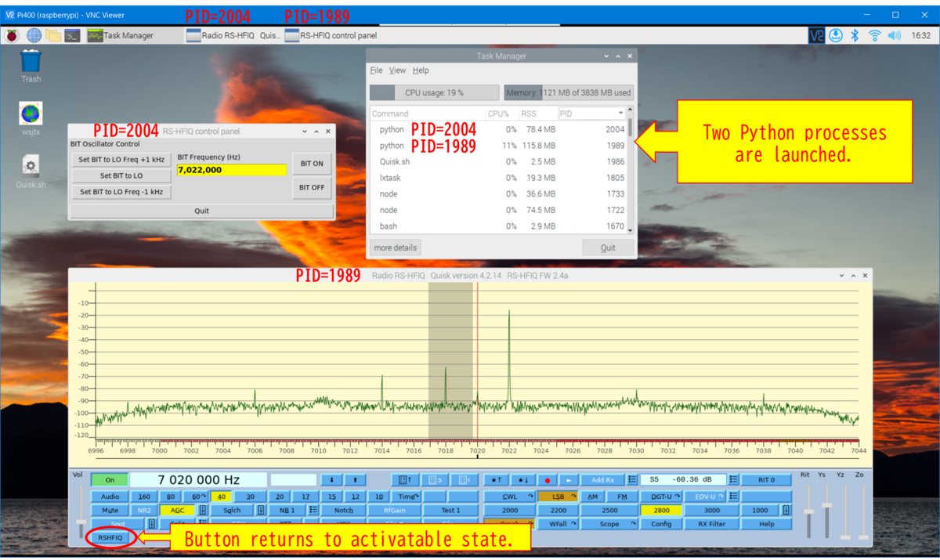Select the Quisk.sh desktop icon
940x560 pixels.
pyautogui.click(x=31, y=172)
